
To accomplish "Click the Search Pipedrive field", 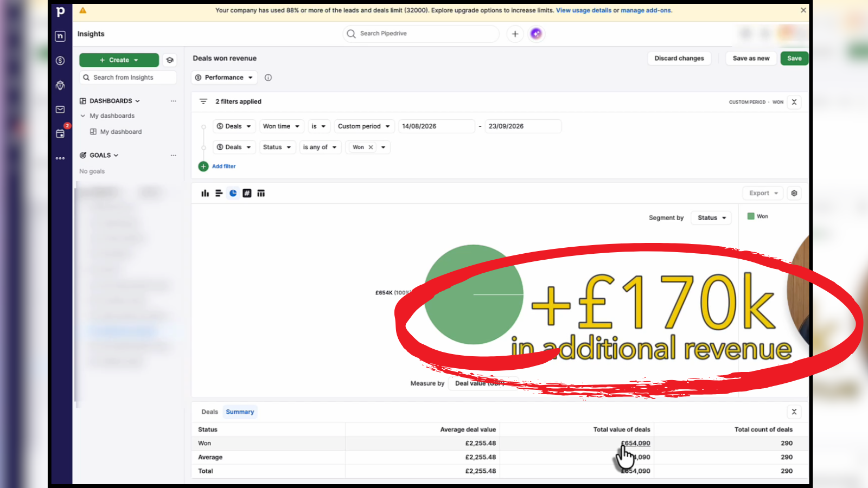I will click(x=421, y=34).
